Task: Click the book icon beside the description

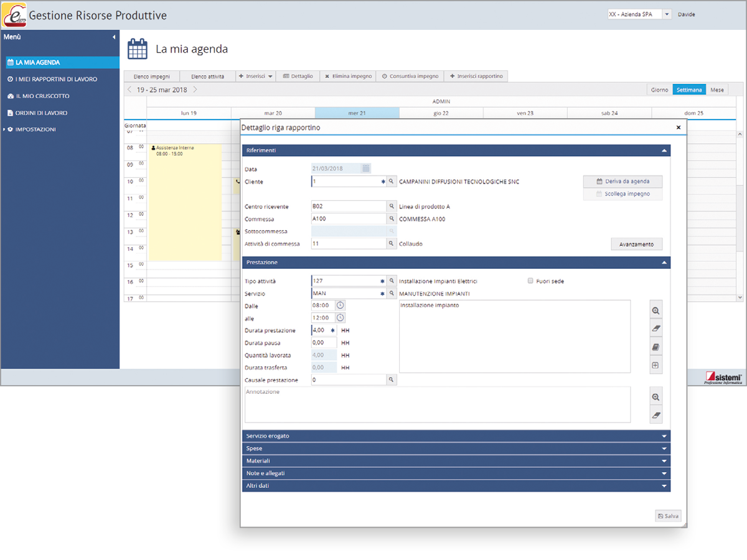Action: (655, 347)
